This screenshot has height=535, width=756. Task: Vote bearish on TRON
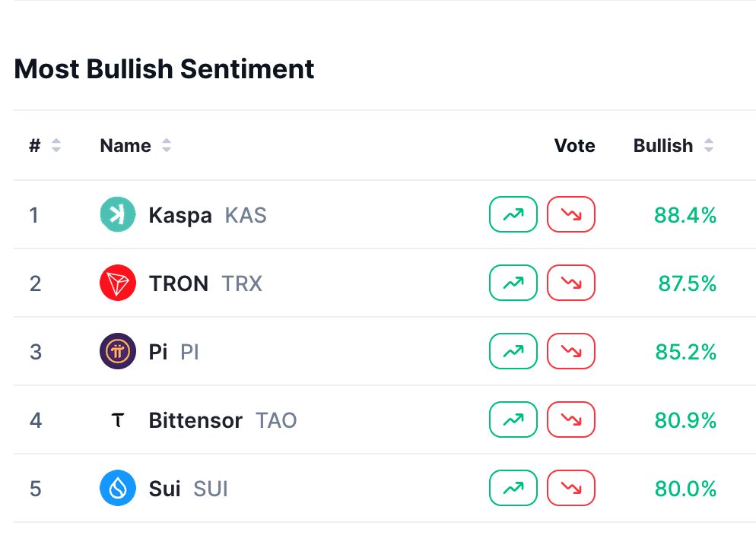(x=571, y=283)
